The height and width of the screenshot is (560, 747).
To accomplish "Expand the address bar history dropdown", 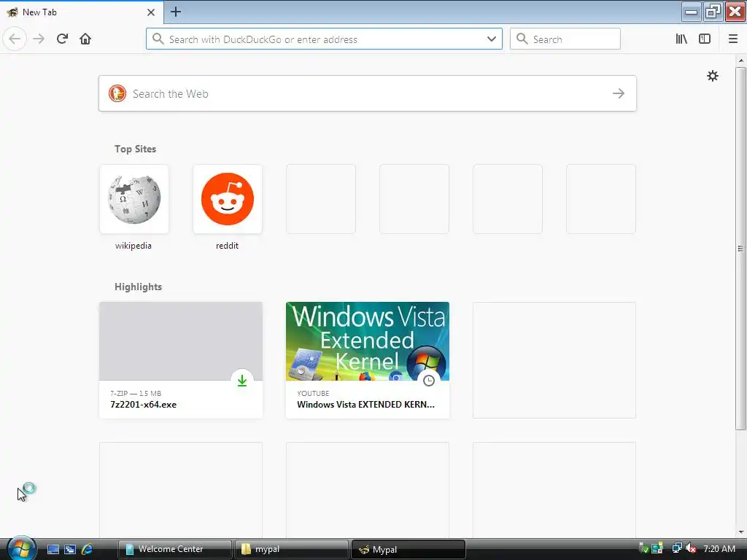I will pos(492,39).
